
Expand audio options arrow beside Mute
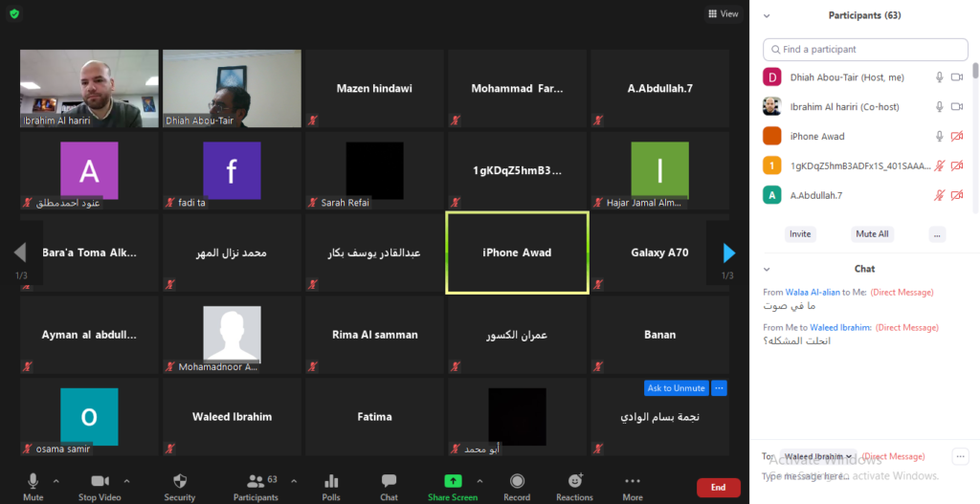click(56, 481)
